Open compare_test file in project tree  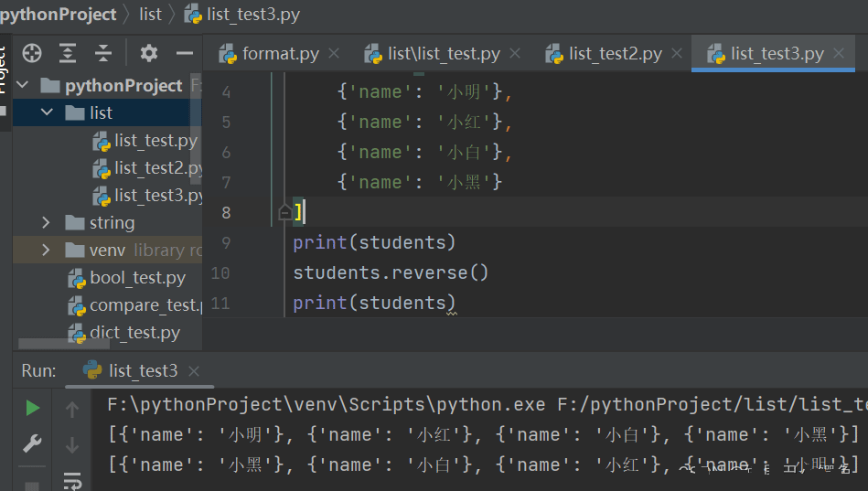tap(135, 305)
